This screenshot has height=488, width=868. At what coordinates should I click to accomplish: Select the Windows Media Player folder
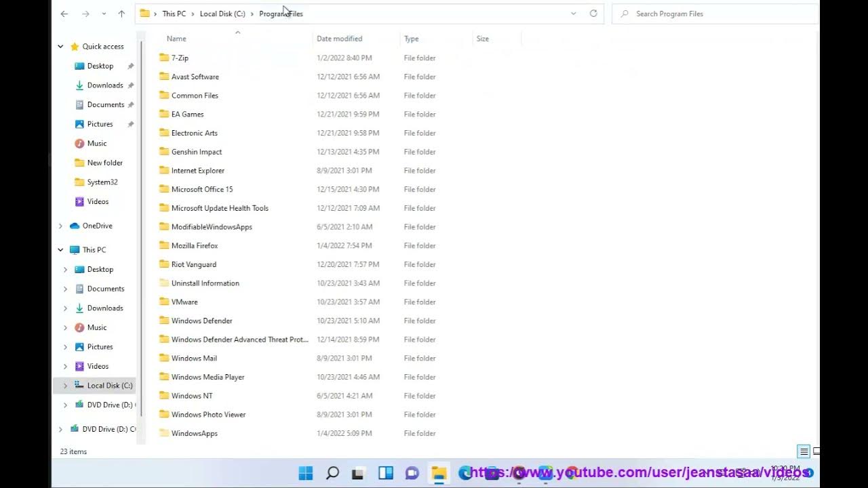[208, 377]
